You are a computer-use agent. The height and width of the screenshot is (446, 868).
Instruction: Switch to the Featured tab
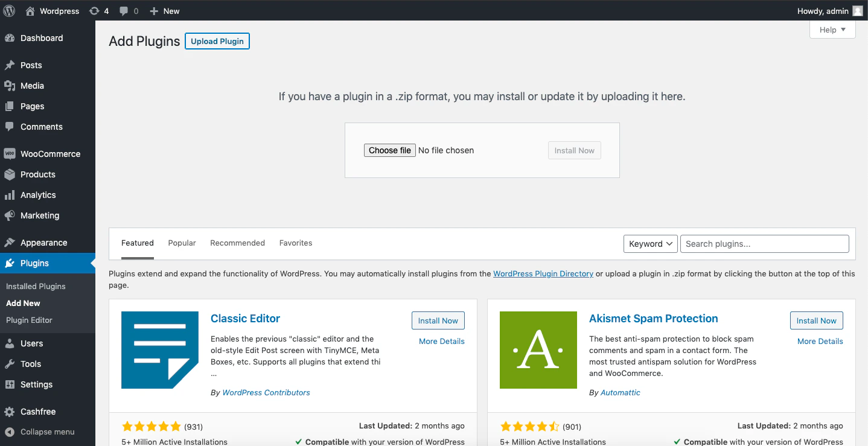pyautogui.click(x=138, y=243)
